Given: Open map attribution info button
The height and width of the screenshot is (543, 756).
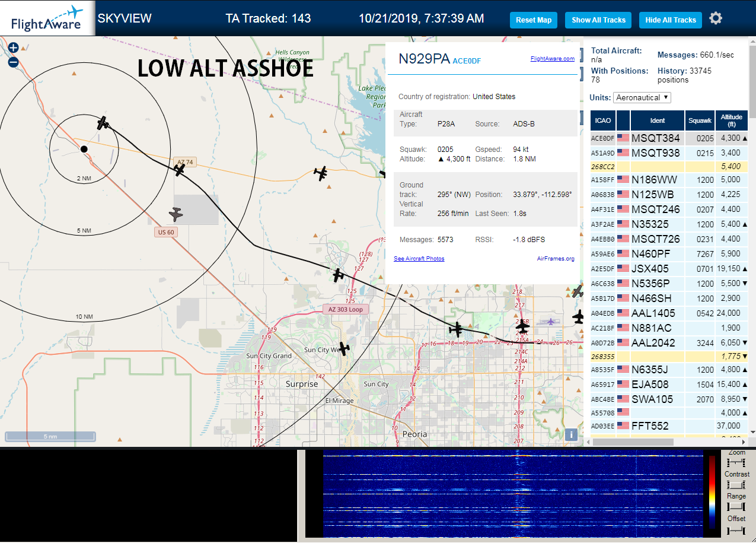Looking at the screenshot, I should (x=571, y=434).
